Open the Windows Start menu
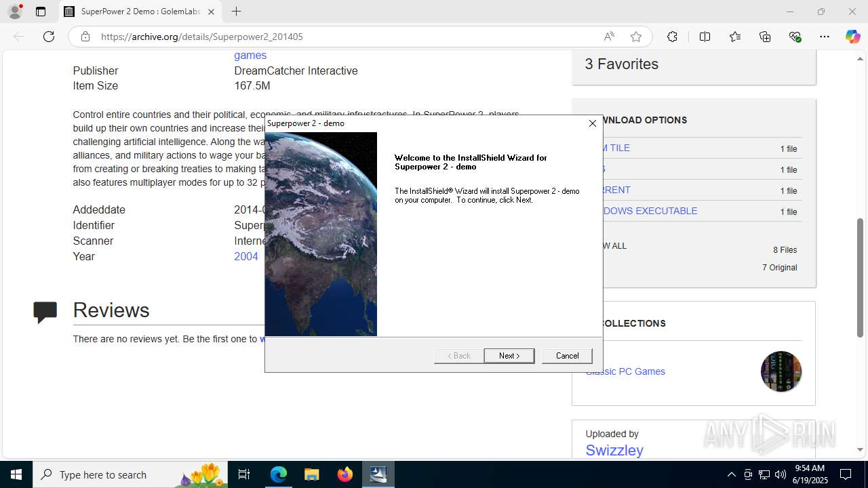Viewport: 868px width, 488px height. click(x=16, y=474)
